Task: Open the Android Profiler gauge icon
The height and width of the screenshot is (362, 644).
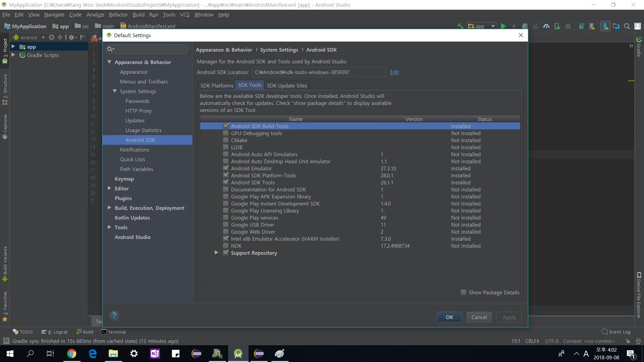Action: pyautogui.click(x=546, y=26)
